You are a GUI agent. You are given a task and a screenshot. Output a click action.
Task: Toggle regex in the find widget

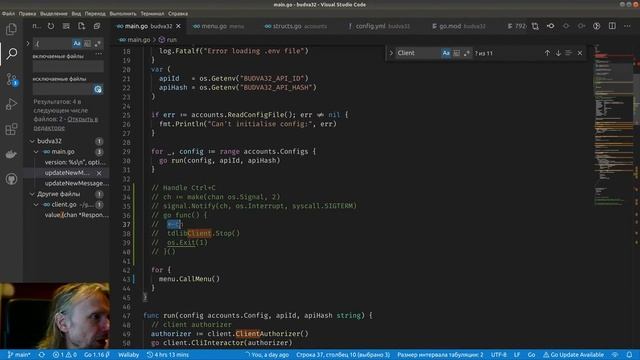pos(467,53)
